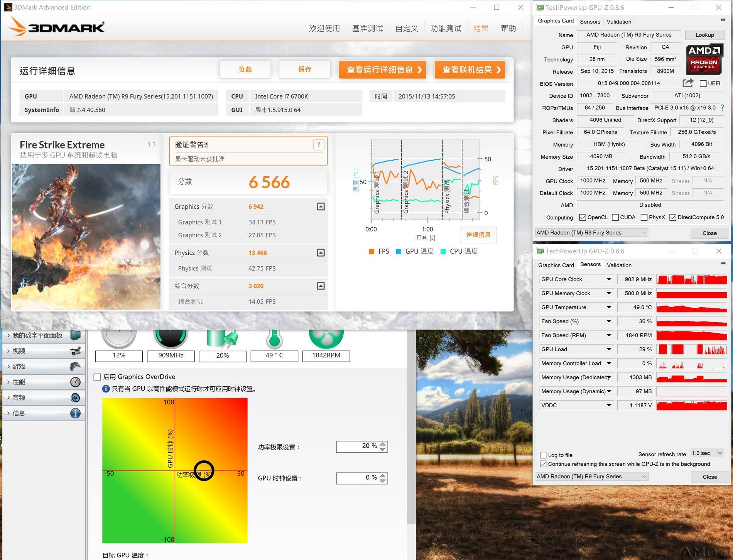Click GPU-Z title bar icon in upper window
Screen dimensions: 733x560
pyautogui.click(x=540, y=7)
